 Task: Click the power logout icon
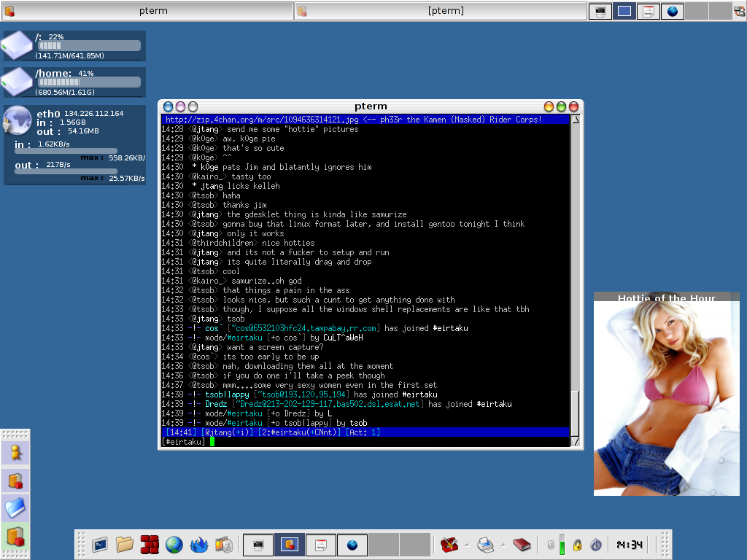point(595,545)
